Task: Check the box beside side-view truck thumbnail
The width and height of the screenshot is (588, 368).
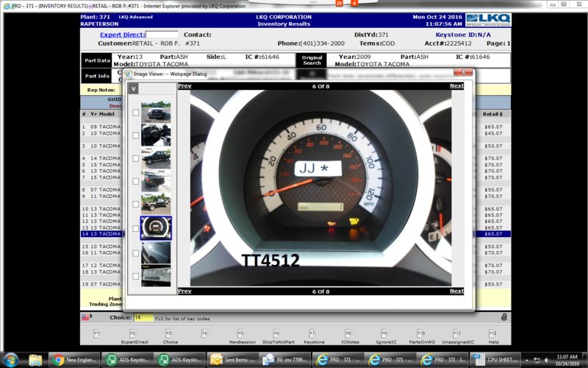Action: [135, 158]
